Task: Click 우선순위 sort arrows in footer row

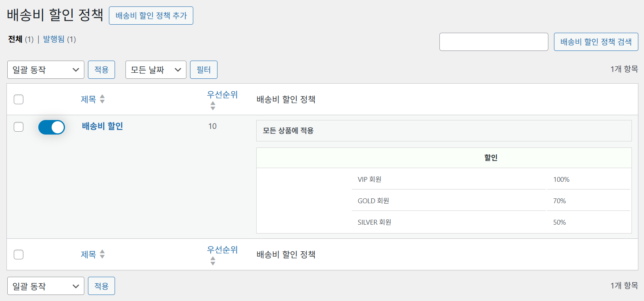Action: [x=213, y=261]
